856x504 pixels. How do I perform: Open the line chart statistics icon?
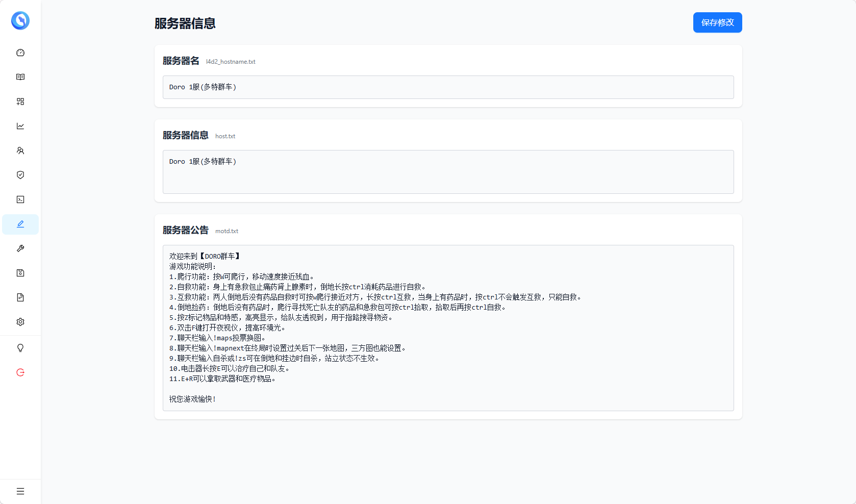tap(20, 126)
